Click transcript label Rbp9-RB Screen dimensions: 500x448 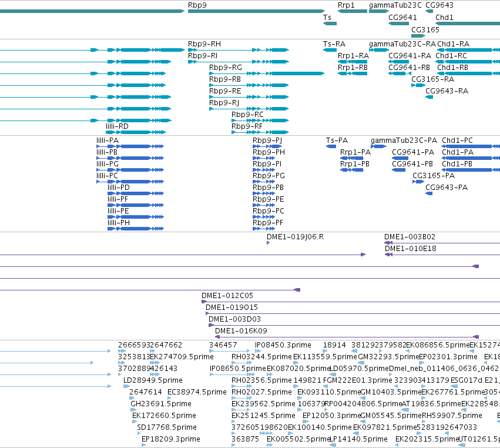pyautogui.click(x=225, y=79)
